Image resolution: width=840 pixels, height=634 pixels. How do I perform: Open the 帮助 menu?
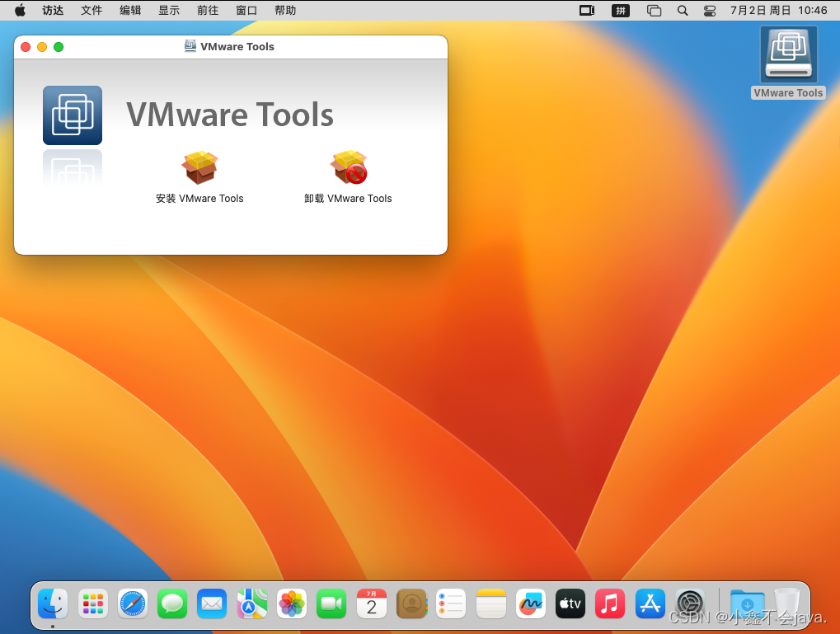[285, 11]
